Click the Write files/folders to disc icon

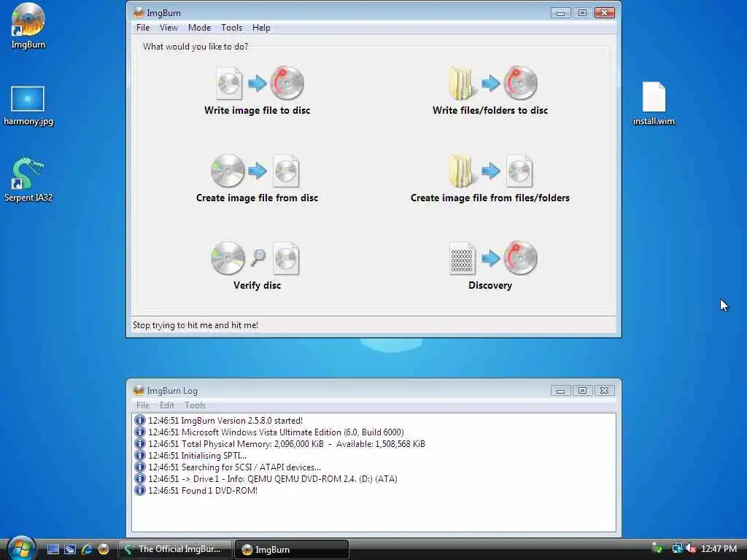pos(492,83)
